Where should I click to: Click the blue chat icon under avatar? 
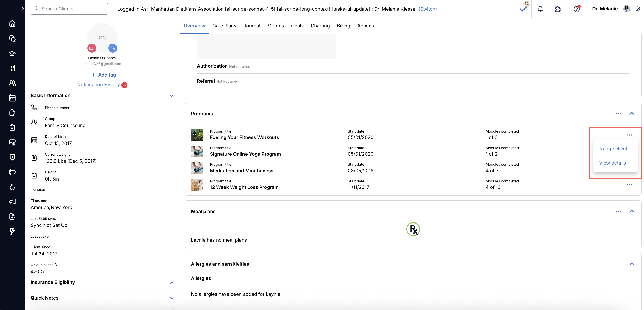click(113, 48)
